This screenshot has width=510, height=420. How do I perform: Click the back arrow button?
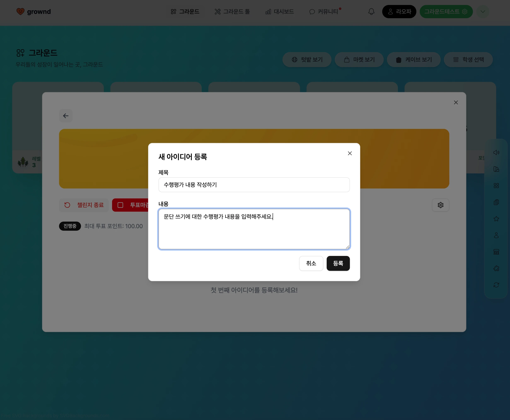[66, 116]
